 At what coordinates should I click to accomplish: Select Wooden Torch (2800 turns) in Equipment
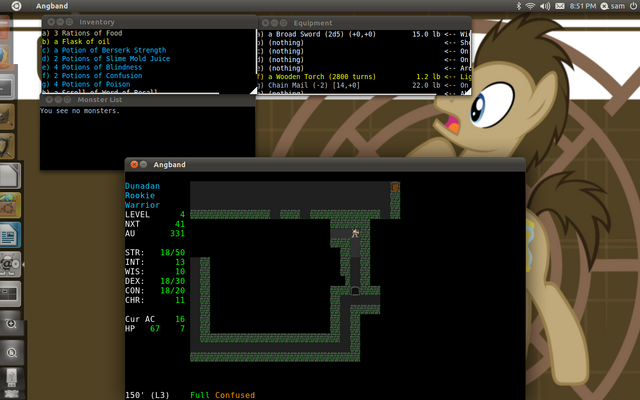[x=317, y=77]
